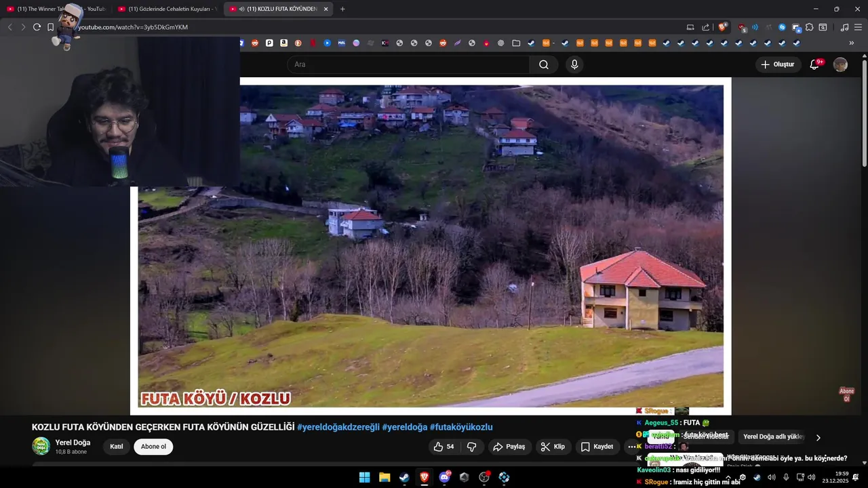Click the YouTube search magnifier button
Screen dimensions: 868x488
pyautogui.click(x=544, y=64)
